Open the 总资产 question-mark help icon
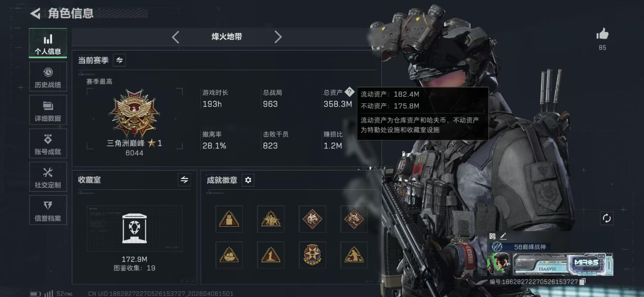 tap(349, 92)
